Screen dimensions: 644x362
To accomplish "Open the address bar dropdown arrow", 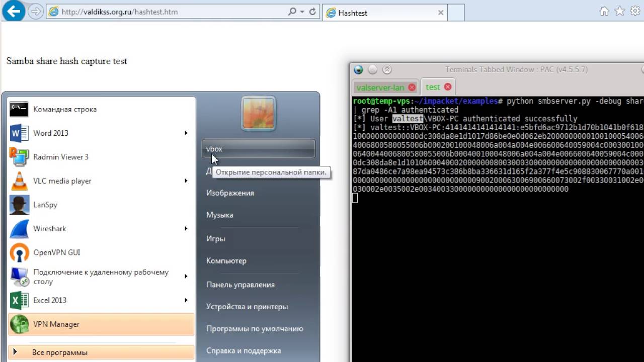I will pos(302,12).
